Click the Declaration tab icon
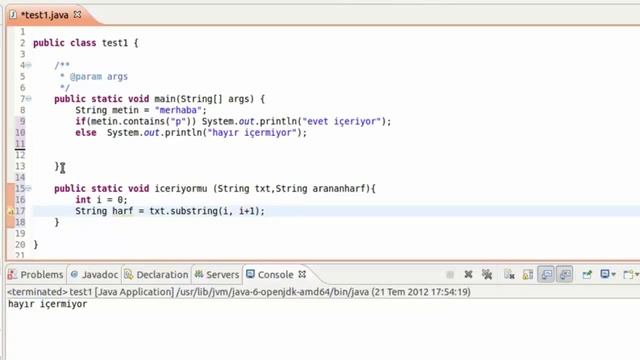Viewport: 640px width, 360px height. click(128, 274)
